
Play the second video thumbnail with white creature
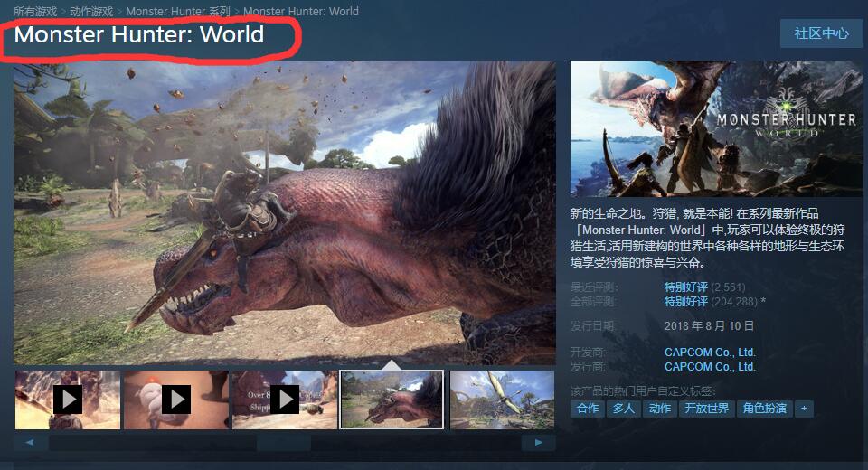(x=176, y=399)
